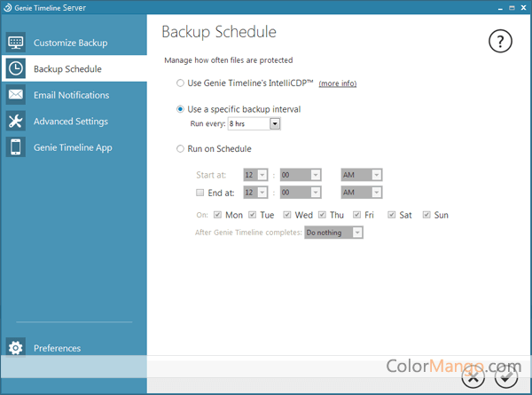
Task: Select Use Genie Timeline's IntelliCDP option
Action: [181, 83]
